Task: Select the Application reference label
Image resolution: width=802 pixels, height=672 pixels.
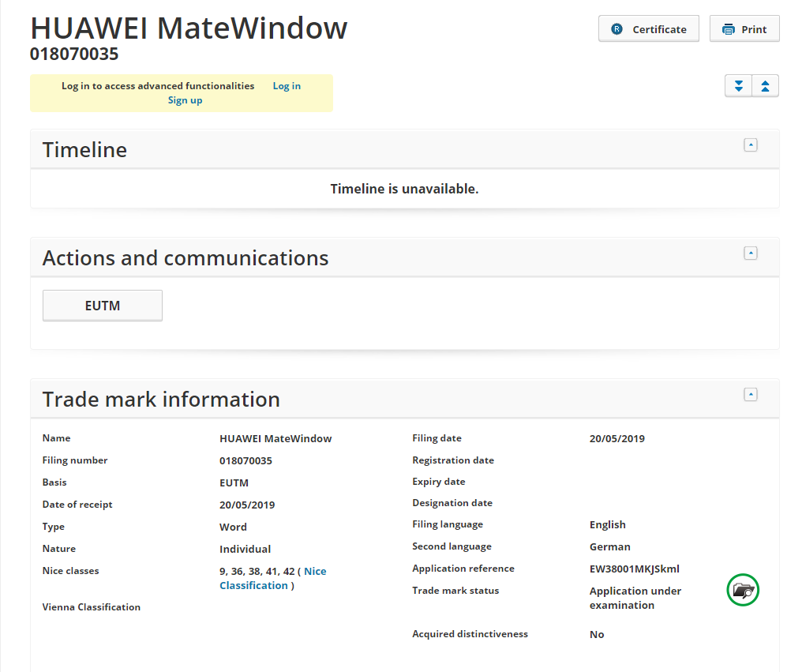Action: 463,568
